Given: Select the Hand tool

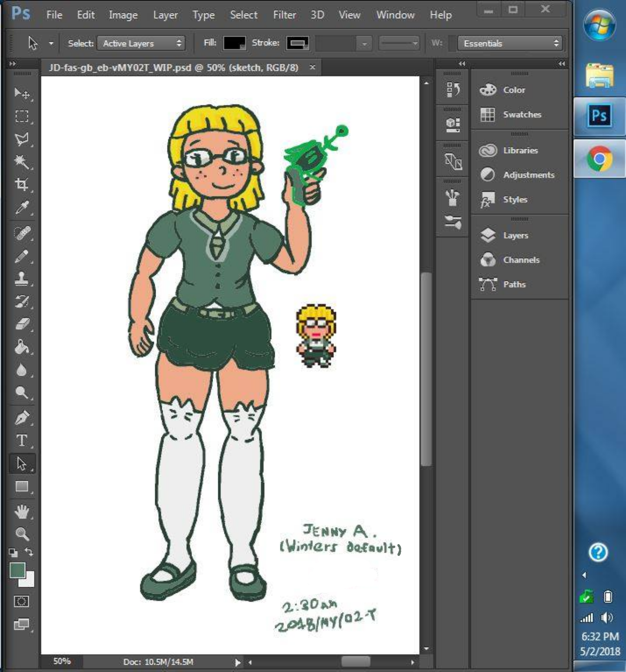Looking at the screenshot, I should pyautogui.click(x=22, y=512).
